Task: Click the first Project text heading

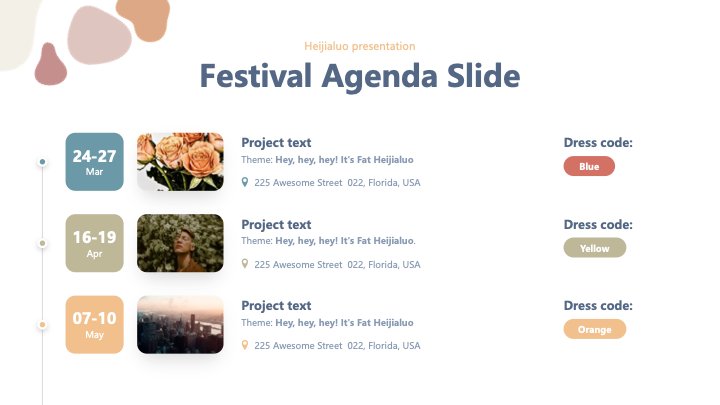Action: click(276, 143)
